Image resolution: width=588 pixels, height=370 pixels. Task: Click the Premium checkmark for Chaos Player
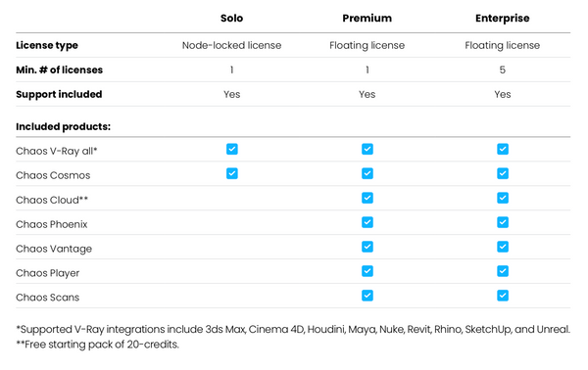click(367, 271)
